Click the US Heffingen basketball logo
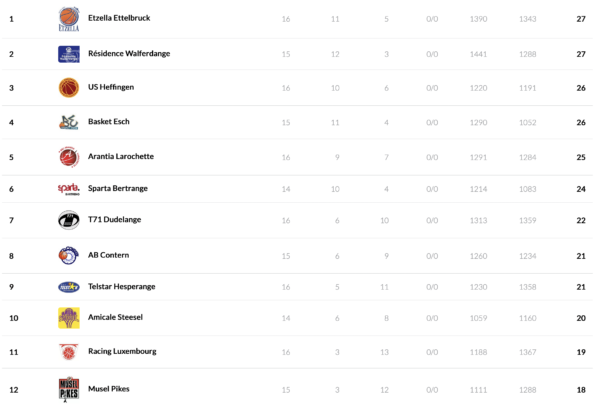 pyautogui.click(x=68, y=88)
